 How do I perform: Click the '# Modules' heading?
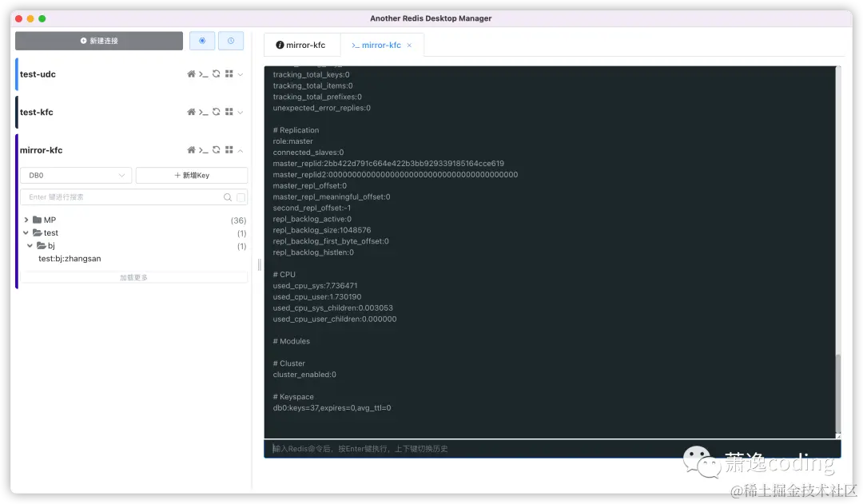[291, 341]
